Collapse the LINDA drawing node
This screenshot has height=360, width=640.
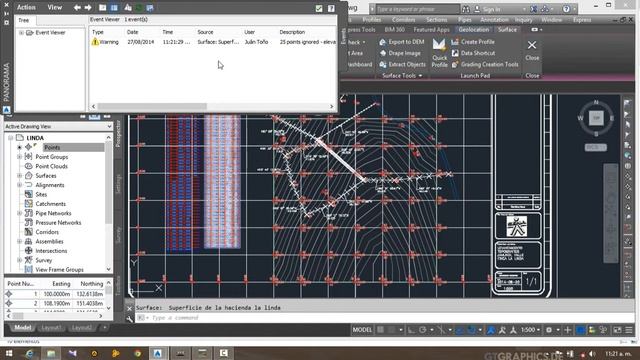pos(11,138)
